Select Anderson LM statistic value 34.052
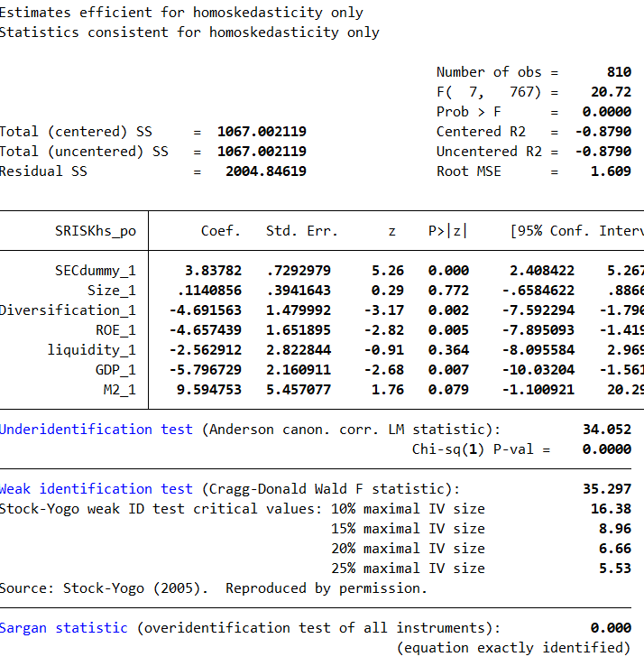 (x=607, y=429)
